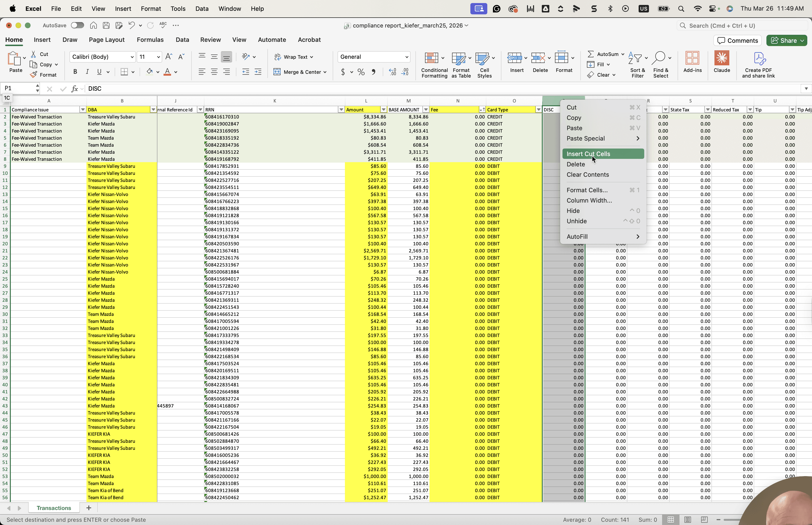Add a new sheet with plus button
The width and height of the screenshot is (812, 525).
pyautogui.click(x=89, y=508)
